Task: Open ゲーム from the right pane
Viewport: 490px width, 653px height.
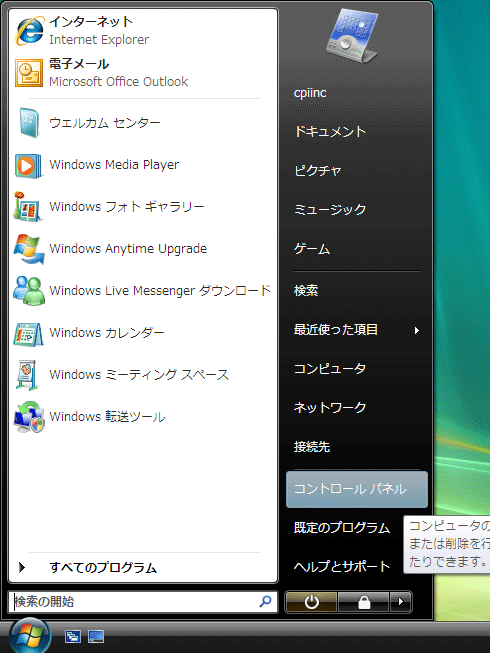Action: pyautogui.click(x=312, y=249)
